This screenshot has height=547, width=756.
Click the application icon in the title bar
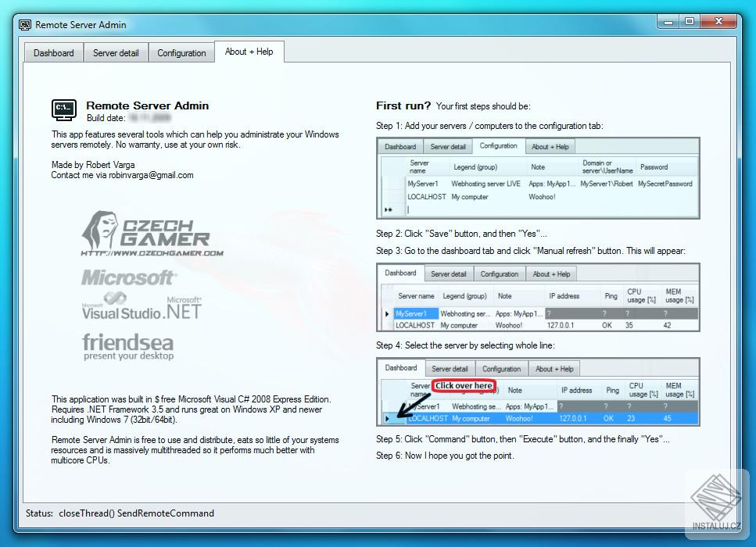[23, 24]
